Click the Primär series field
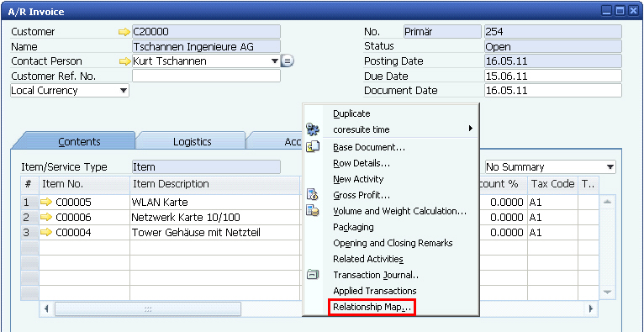The height and width of the screenshot is (332, 644). click(x=442, y=32)
